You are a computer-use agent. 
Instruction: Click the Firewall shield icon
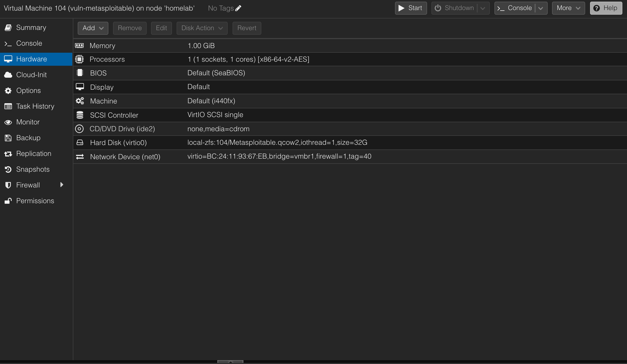[x=8, y=185]
